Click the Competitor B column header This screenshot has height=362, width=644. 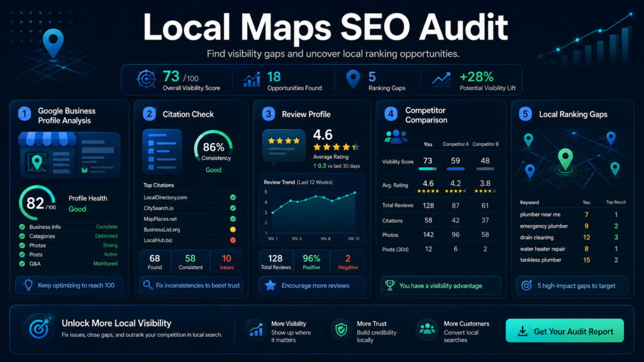click(486, 144)
